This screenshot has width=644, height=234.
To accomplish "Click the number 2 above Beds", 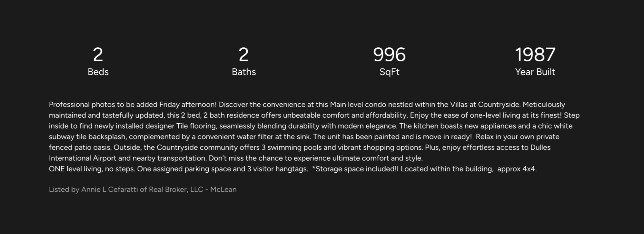I will pyautogui.click(x=98, y=55).
